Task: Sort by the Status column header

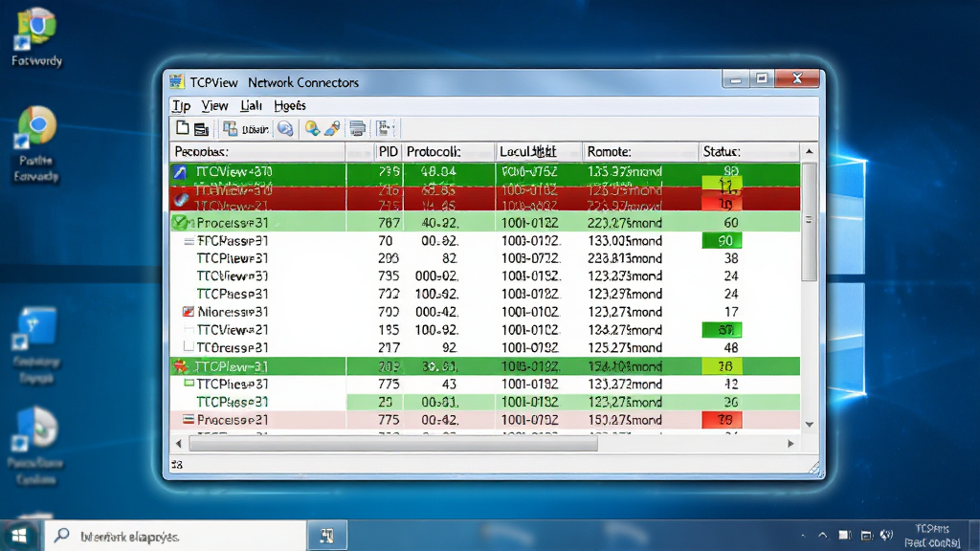Action: pyautogui.click(x=748, y=151)
